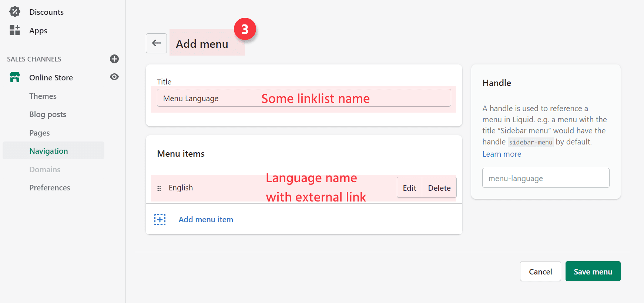Focus the menu Title input field
Image resolution: width=644 pixels, height=303 pixels.
pos(304,98)
